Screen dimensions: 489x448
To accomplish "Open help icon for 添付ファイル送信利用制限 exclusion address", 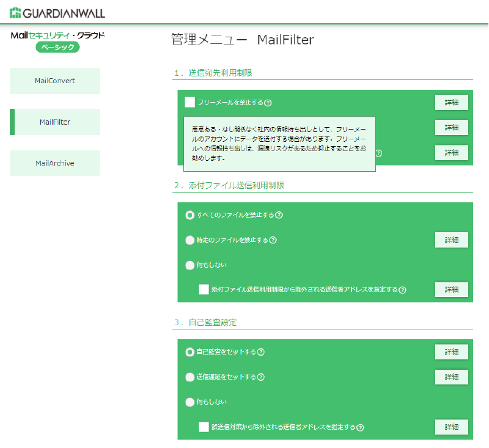I will pyautogui.click(x=402, y=290).
